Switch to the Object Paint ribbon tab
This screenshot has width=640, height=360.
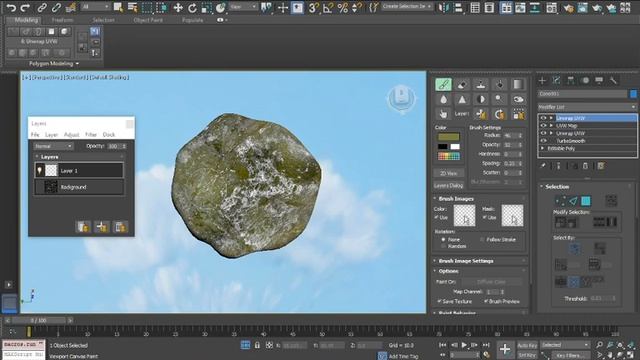148,20
